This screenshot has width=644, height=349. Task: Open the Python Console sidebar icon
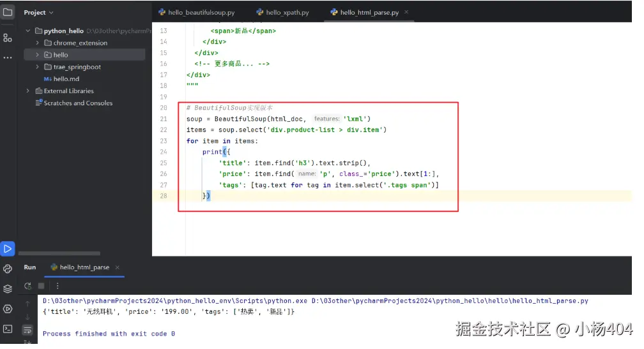tap(8, 269)
